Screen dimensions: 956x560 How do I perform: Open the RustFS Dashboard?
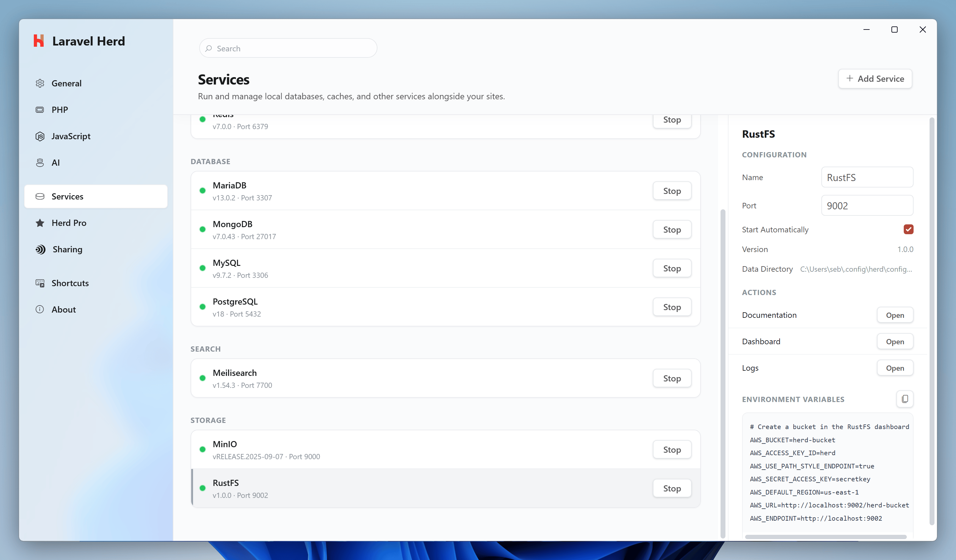[895, 341]
